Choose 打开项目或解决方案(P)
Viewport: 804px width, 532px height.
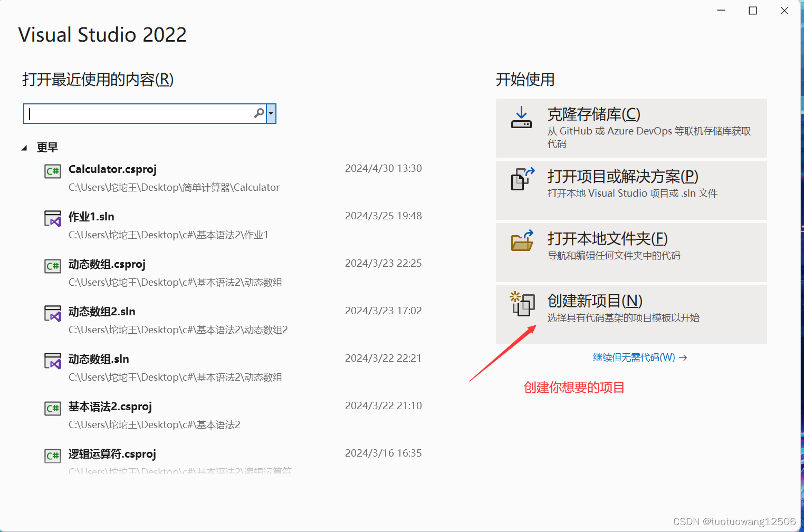pos(631,190)
